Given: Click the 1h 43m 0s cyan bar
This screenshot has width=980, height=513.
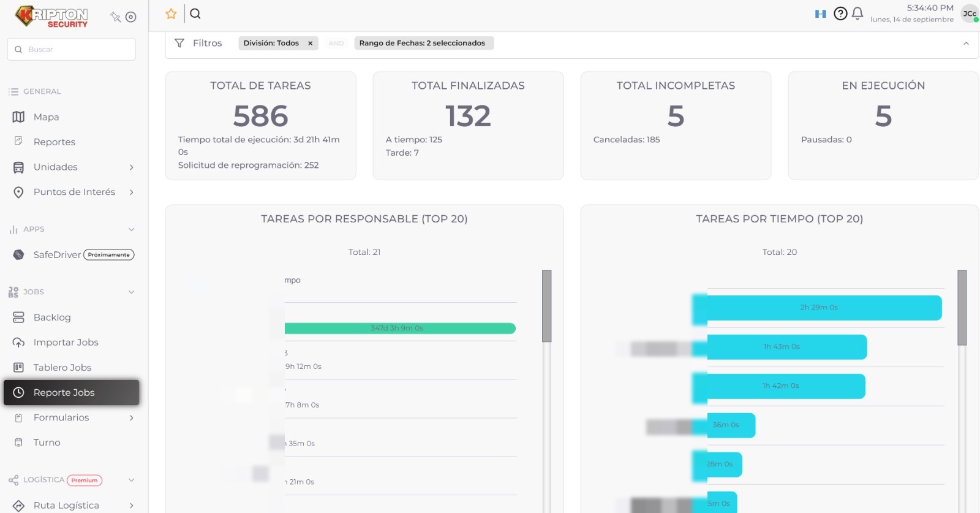Looking at the screenshot, I should (787, 347).
